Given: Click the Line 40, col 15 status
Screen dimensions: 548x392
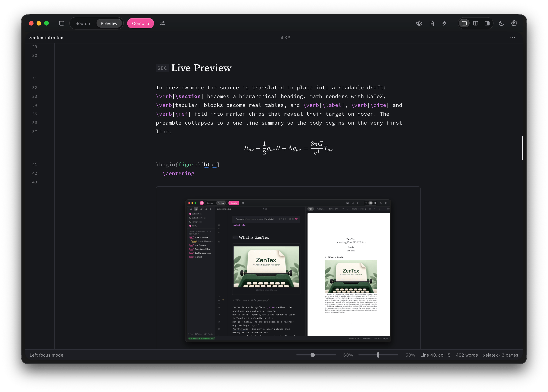Looking at the screenshot, I should [435, 355].
